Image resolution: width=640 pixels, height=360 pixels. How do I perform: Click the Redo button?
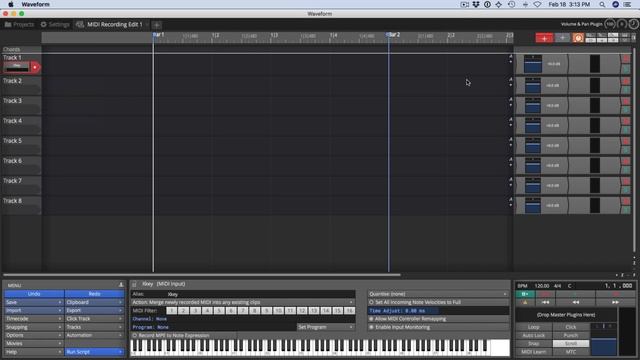tap(94, 294)
